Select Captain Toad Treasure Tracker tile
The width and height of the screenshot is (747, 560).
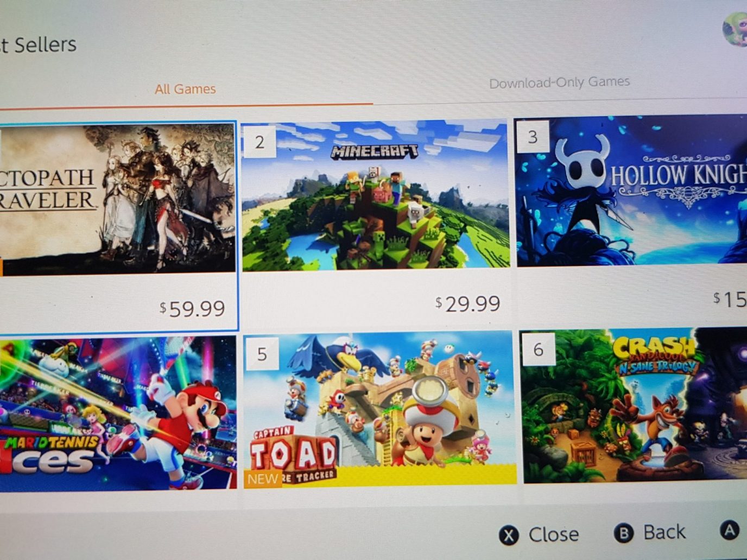click(x=379, y=410)
